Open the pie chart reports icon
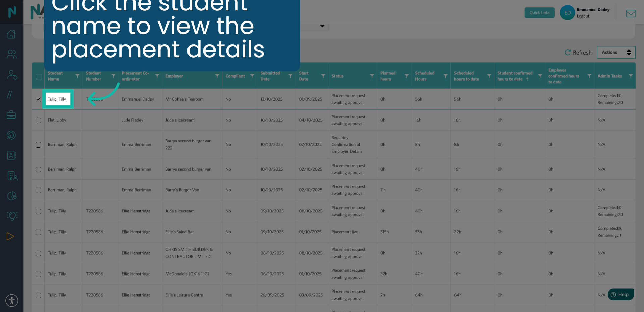 pyautogui.click(x=12, y=196)
